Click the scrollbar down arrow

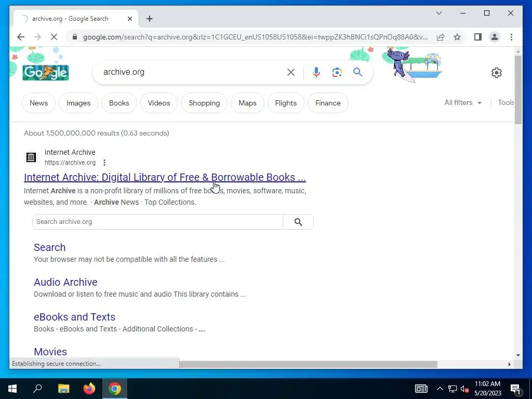point(518,355)
